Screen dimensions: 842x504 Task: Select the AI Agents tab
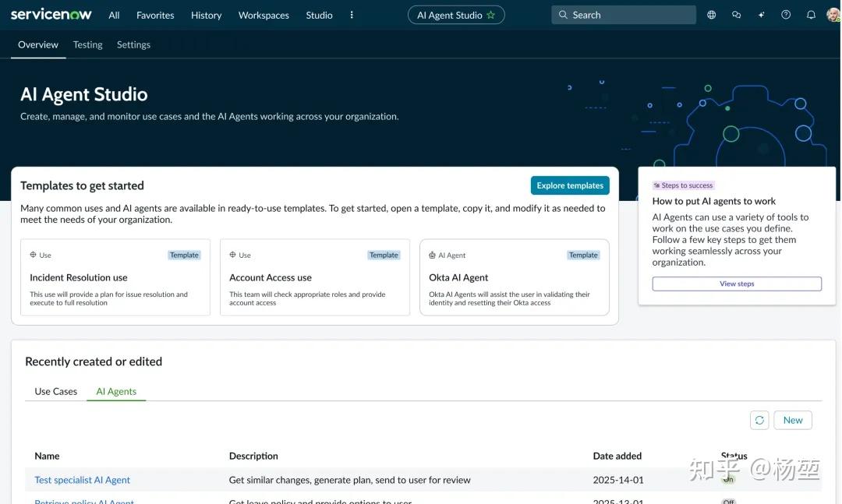tap(116, 391)
